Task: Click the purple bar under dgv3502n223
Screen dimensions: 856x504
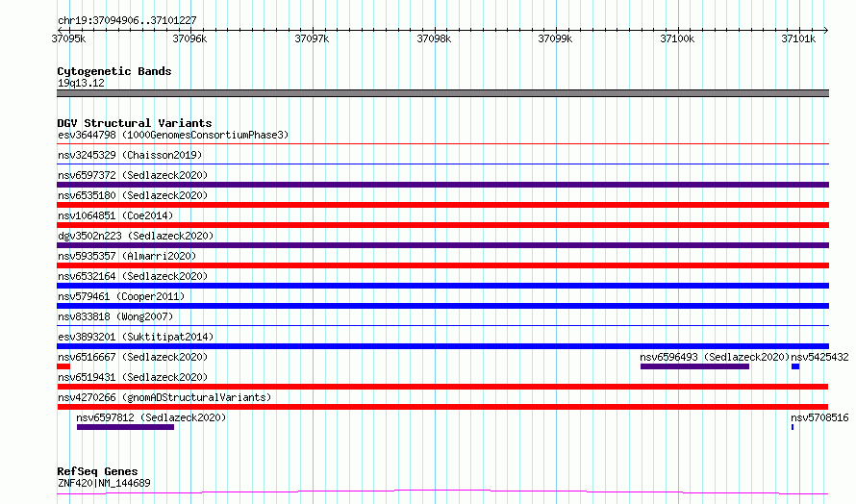Action: click(x=442, y=245)
